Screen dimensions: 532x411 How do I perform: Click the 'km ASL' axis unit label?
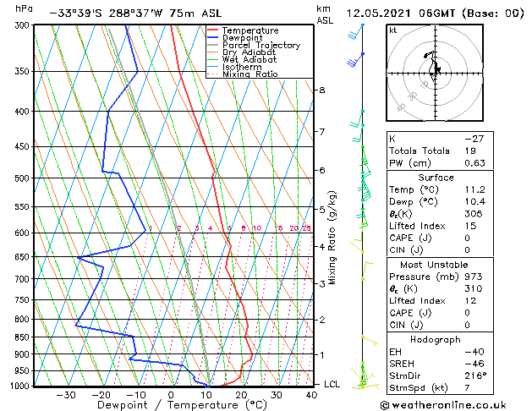[x=325, y=15]
